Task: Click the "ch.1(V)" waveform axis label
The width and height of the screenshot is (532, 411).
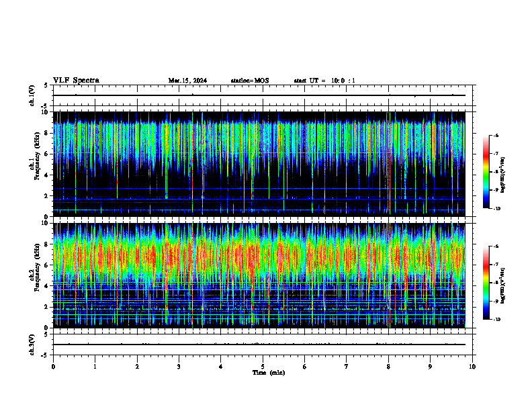Action: click(32, 95)
